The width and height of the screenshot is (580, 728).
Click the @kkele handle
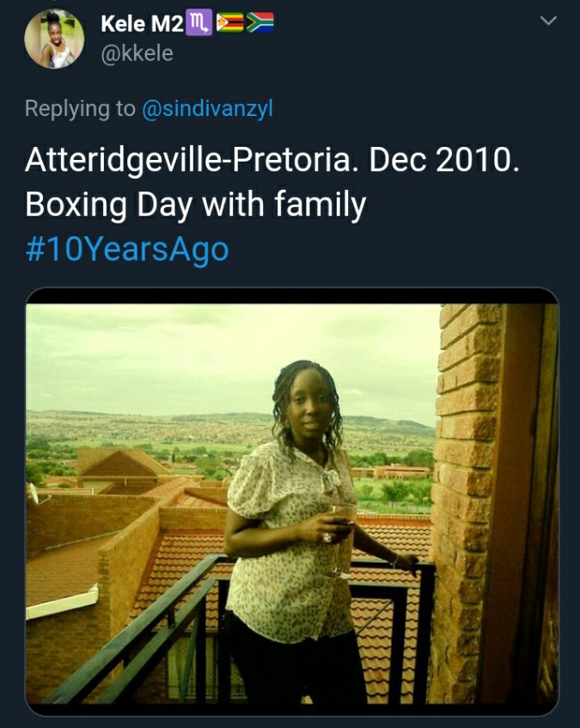point(137,53)
